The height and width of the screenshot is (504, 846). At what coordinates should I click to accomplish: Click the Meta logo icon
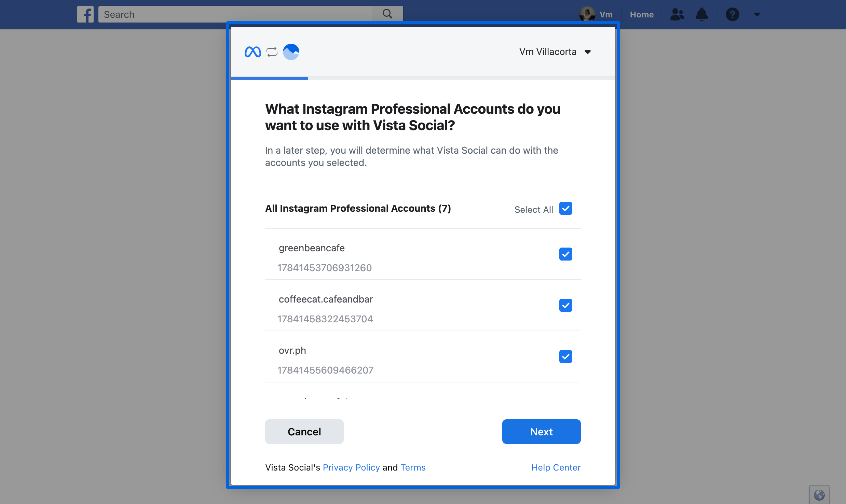[x=252, y=52]
